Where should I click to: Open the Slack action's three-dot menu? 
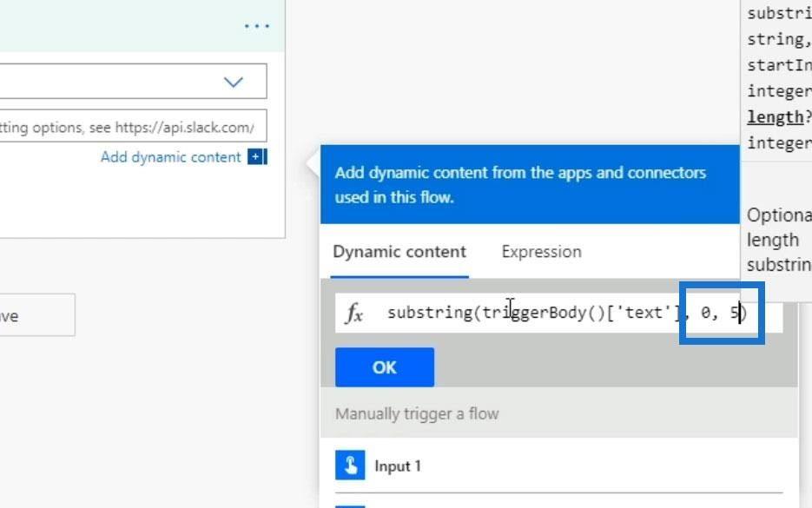[x=257, y=25]
